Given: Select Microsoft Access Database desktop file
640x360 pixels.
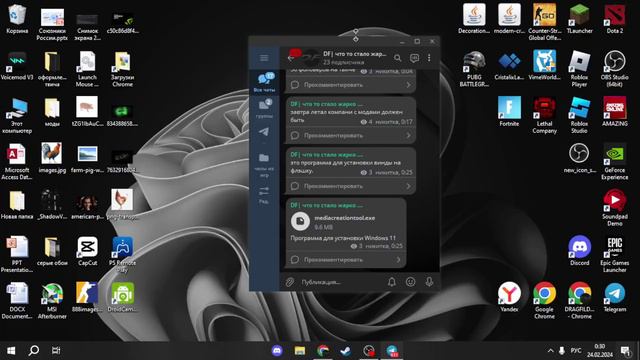Looking at the screenshot, I should pos(17,162).
